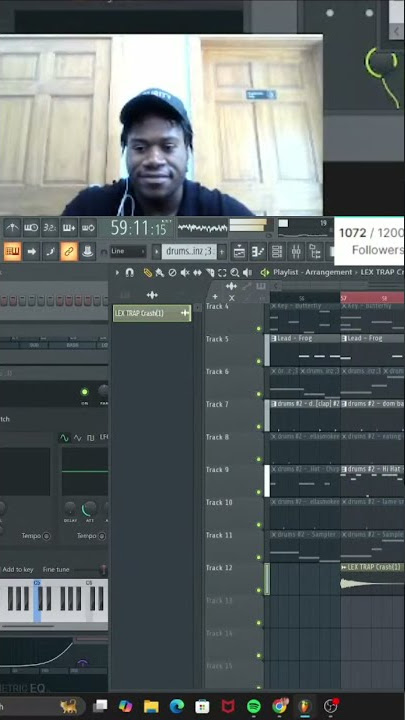405x720 pixels.
Task: Open OBS Studio from taskbar
Action: (330, 706)
